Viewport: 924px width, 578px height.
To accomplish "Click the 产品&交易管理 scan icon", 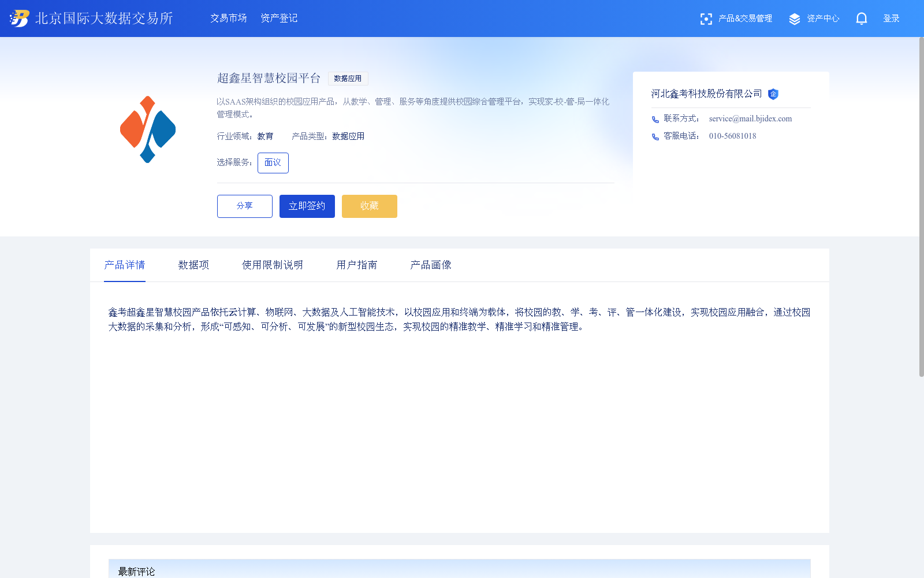I will tap(706, 19).
